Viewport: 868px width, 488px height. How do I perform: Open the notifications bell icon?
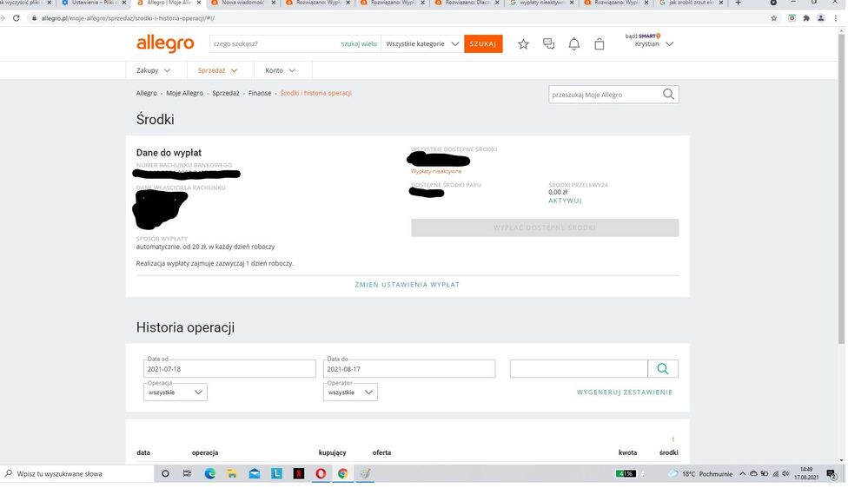tap(574, 44)
